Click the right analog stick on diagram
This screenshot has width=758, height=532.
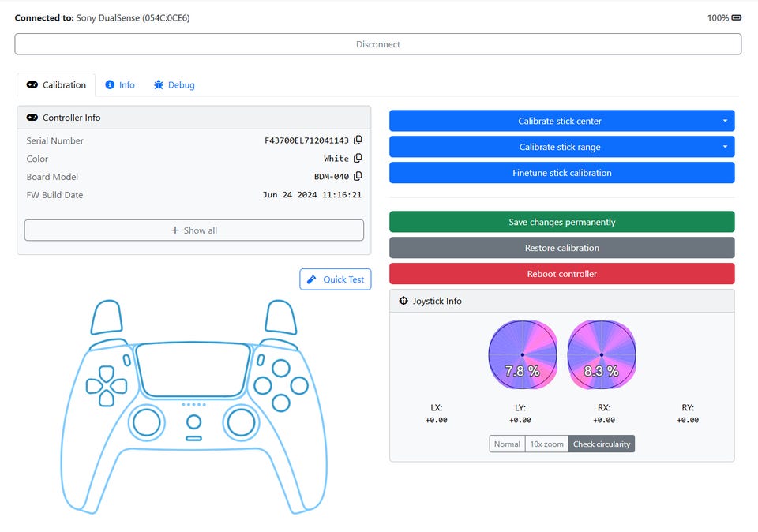[242, 421]
